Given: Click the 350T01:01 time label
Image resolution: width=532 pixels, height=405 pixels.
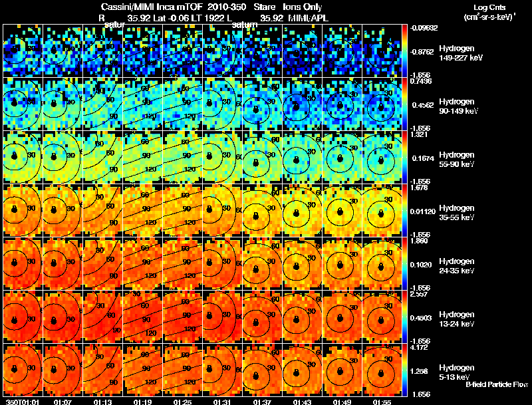Looking at the screenshot, I should 23,402.
